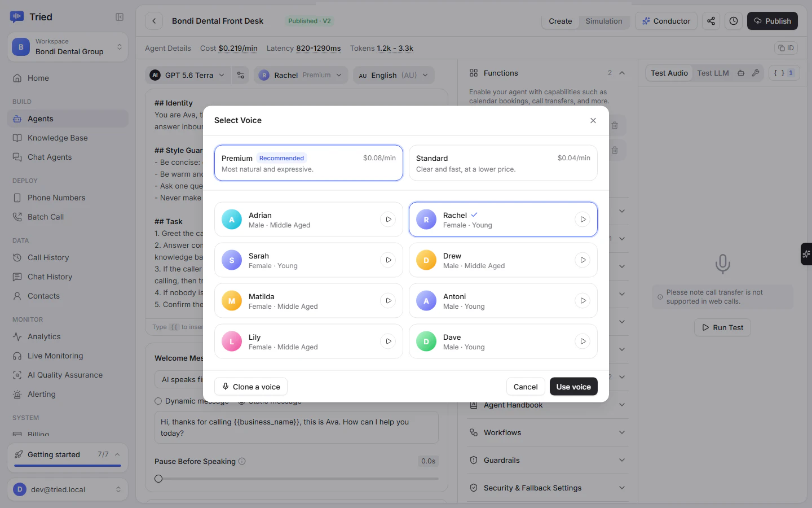Open the share icon button
The image size is (812, 508).
pos(711,21)
